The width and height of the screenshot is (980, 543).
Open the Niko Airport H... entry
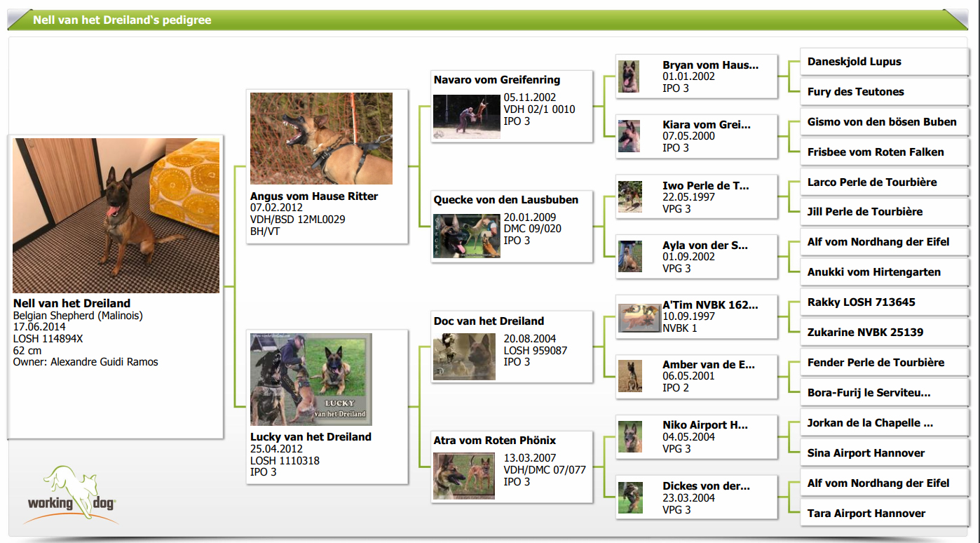705,425
